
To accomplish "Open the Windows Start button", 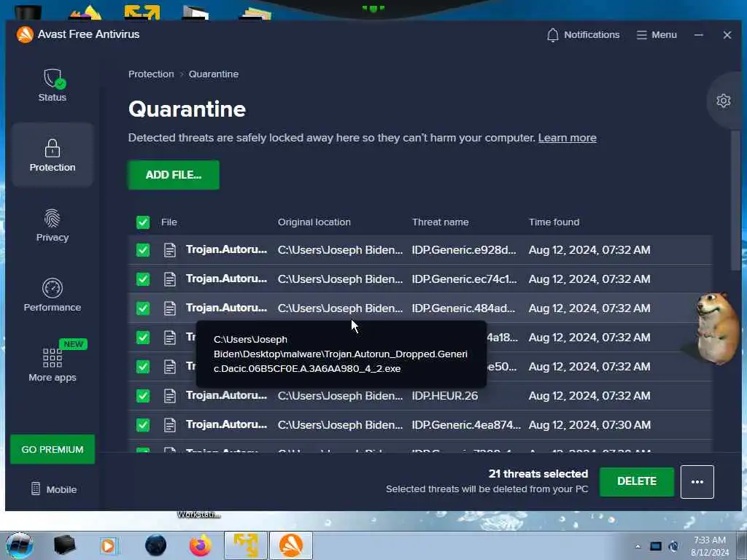I will pos(20,545).
